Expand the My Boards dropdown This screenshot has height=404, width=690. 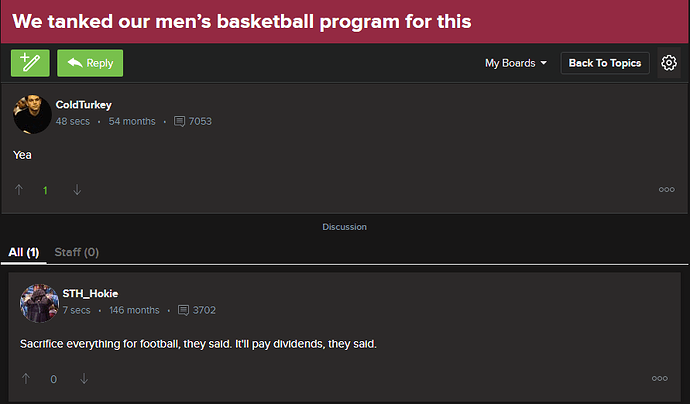[x=516, y=63]
